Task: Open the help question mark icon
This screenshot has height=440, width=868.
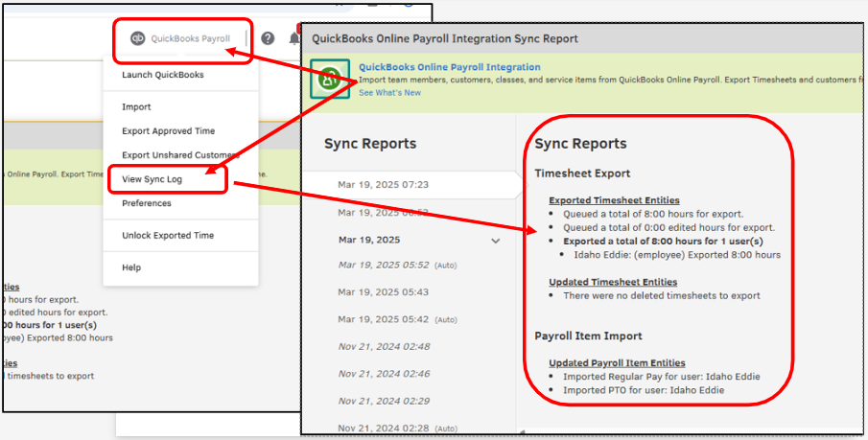Action: tap(268, 38)
